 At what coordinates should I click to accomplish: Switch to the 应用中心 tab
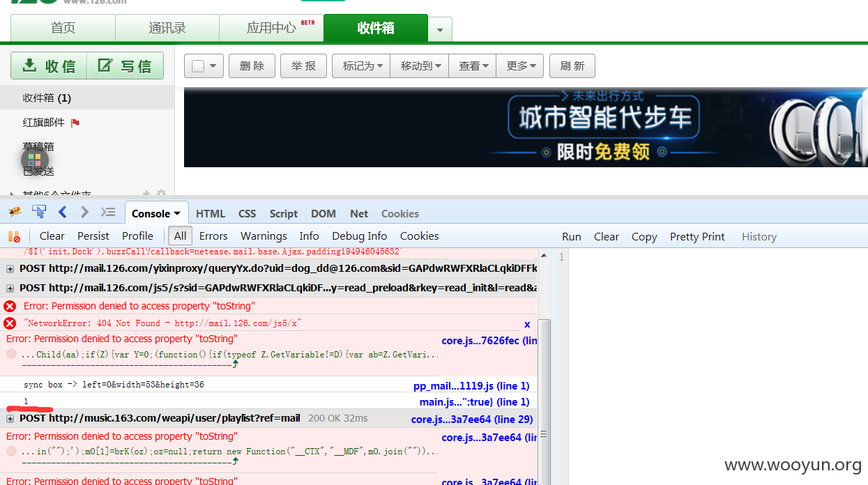coord(272,28)
